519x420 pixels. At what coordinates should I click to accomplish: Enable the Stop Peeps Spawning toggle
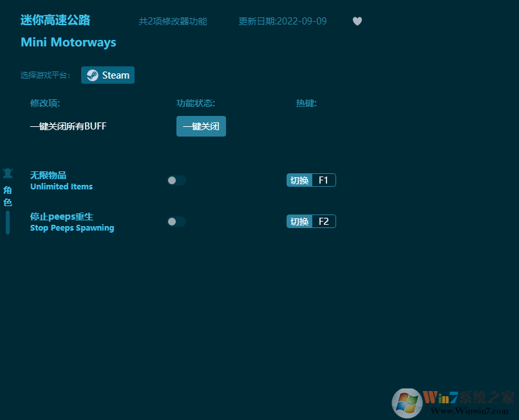click(x=176, y=221)
